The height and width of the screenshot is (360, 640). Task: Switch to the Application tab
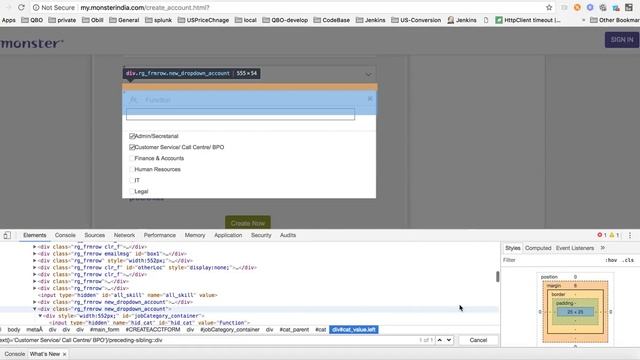(x=228, y=235)
